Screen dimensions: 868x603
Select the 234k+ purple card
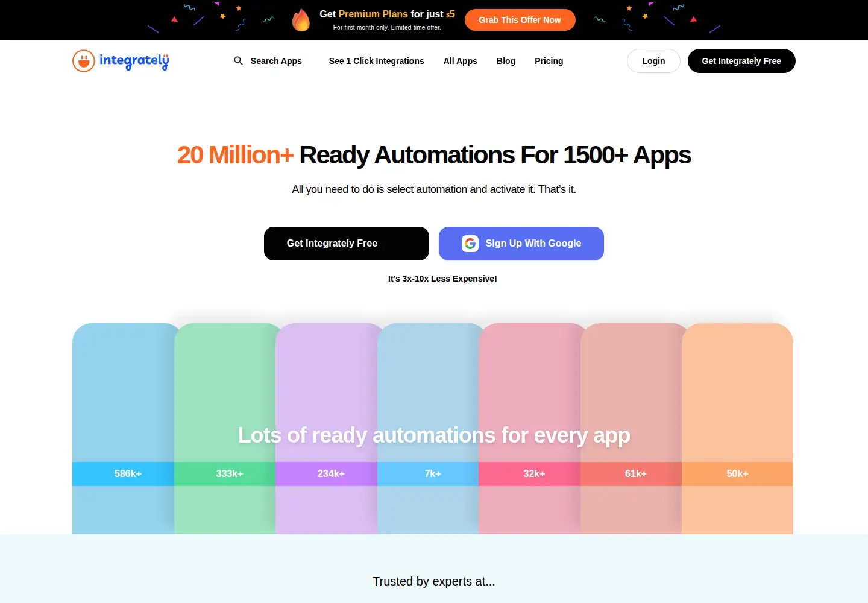(327, 429)
